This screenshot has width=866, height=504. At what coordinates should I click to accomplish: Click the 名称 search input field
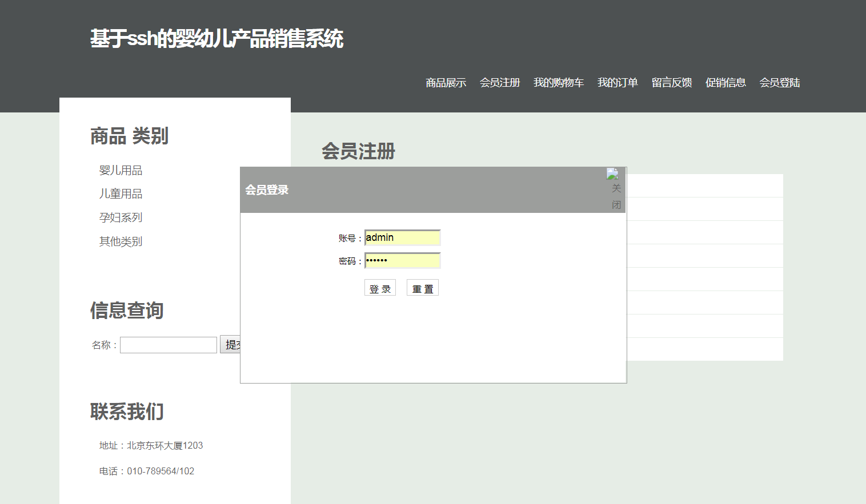pyautogui.click(x=169, y=345)
